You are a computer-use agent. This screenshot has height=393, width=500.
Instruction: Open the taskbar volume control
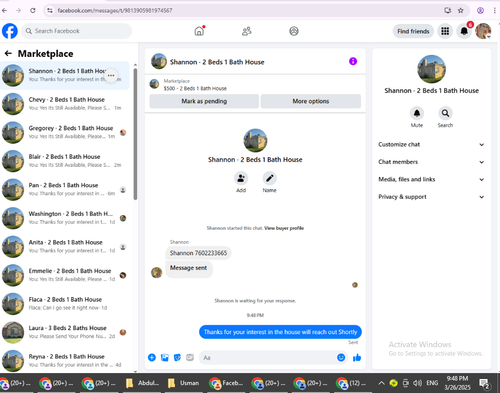pos(417,383)
